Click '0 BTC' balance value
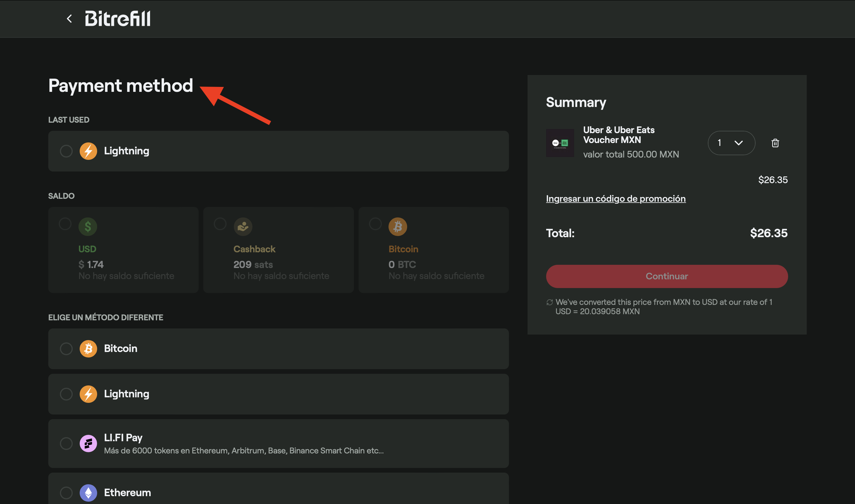855x504 pixels. tap(402, 264)
